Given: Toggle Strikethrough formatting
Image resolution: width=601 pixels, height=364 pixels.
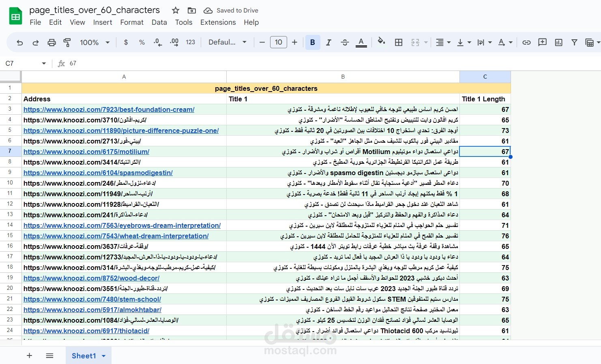Looking at the screenshot, I should tap(345, 42).
